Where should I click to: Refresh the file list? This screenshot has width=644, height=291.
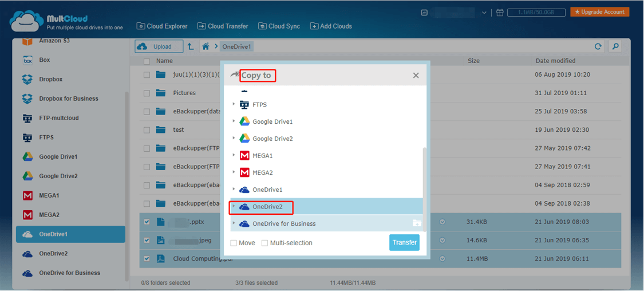[x=598, y=46]
